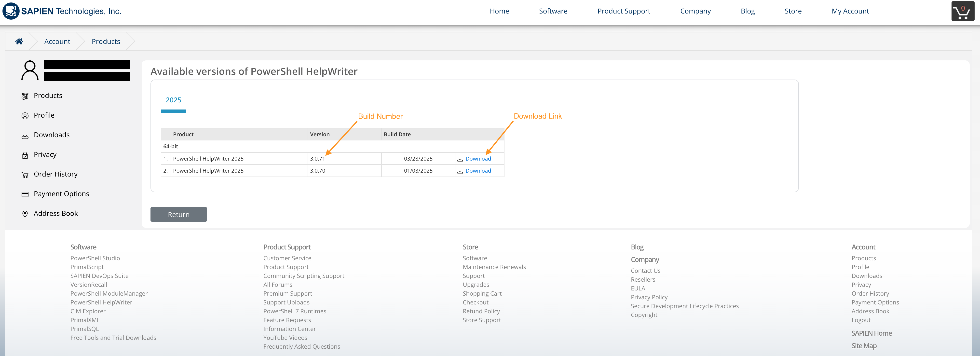Open the Blog menu item
The image size is (980, 356).
pos(748,11)
